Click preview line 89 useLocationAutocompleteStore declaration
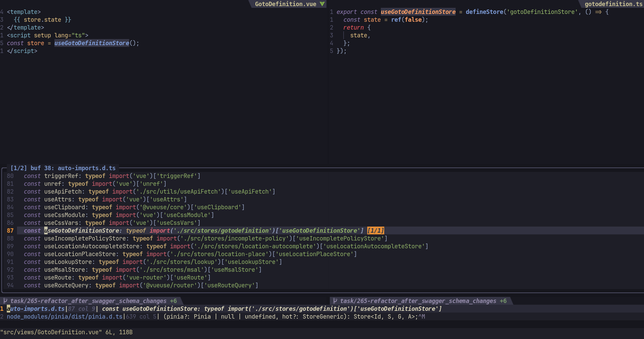This screenshot has height=339, width=644. pos(226,246)
